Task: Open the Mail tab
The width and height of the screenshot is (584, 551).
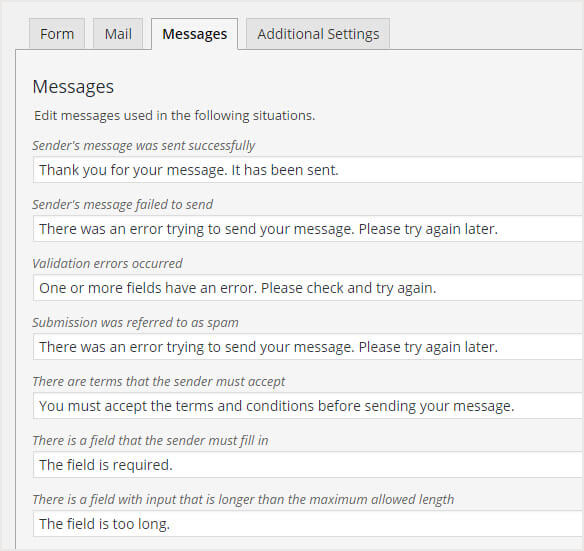Action: click(x=118, y=34)
